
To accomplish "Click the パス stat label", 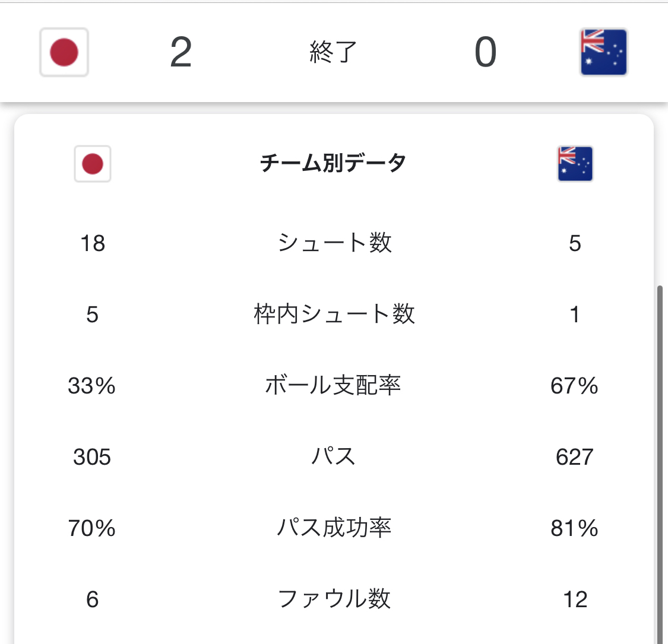I will tap(333, 456).
